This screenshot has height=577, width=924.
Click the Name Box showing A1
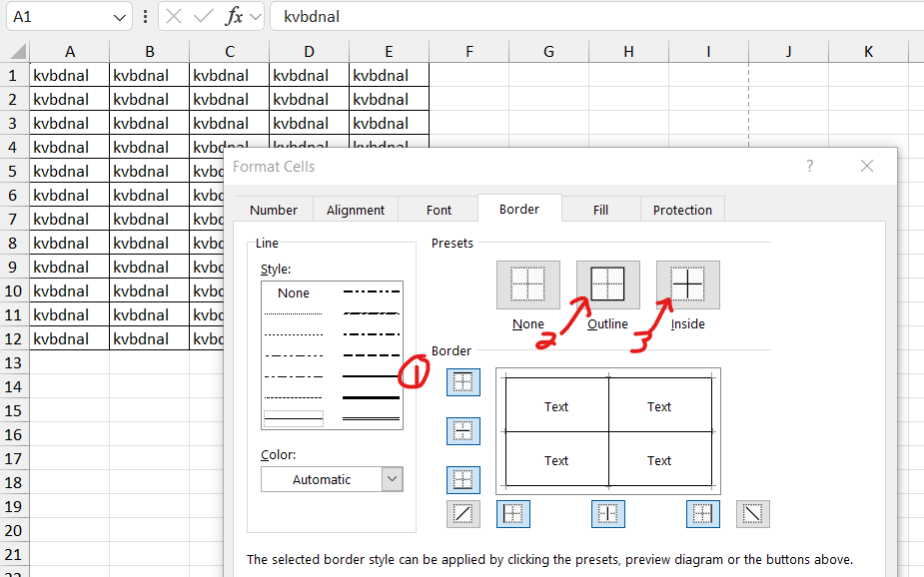(x=59, y=17)
